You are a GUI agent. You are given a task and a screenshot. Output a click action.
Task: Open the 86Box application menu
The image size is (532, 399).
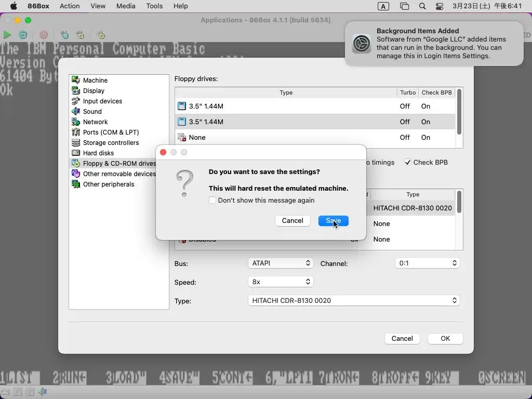coord(38,6)
